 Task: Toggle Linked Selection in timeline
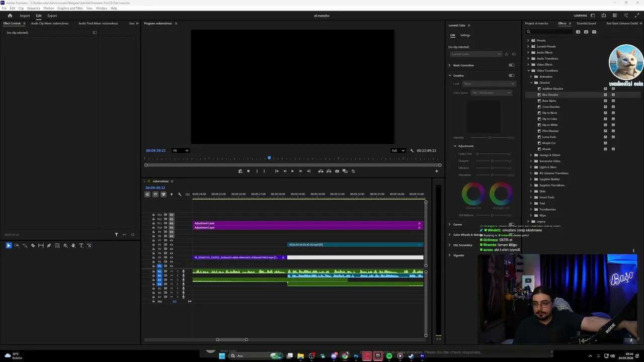(163, 194)
